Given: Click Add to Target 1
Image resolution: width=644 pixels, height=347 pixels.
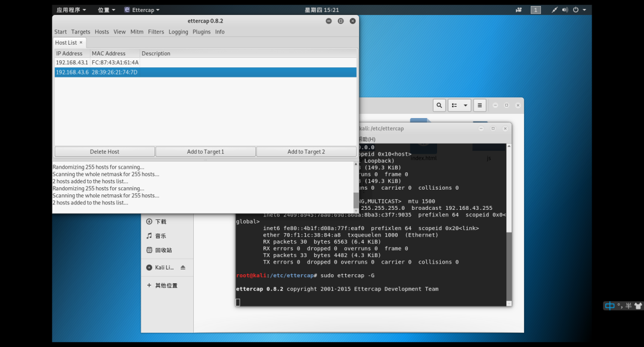Looking at the screenshot, I should coord(205,151).
